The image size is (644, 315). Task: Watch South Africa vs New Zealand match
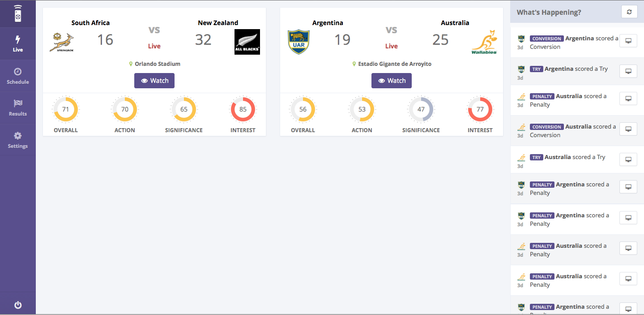pyautogui.click(x=154, y=81)
